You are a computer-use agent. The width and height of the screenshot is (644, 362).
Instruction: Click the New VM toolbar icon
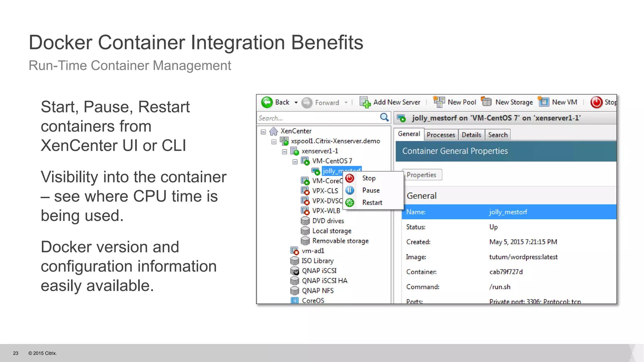(x=543, y=102)
